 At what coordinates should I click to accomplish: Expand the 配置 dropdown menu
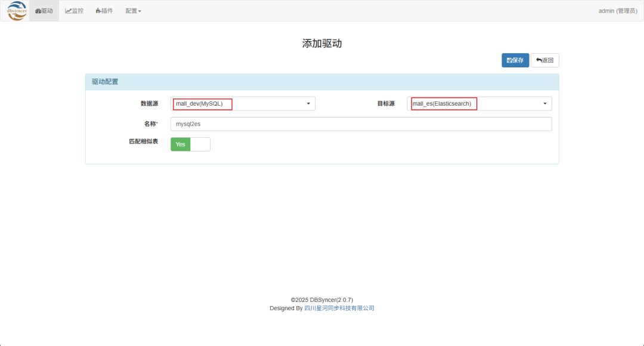pyautogui.click(x=133, y=11)
